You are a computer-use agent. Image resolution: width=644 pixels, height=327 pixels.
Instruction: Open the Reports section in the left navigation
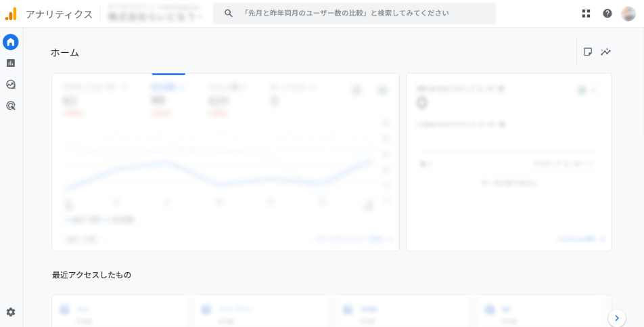coord(10,63)
